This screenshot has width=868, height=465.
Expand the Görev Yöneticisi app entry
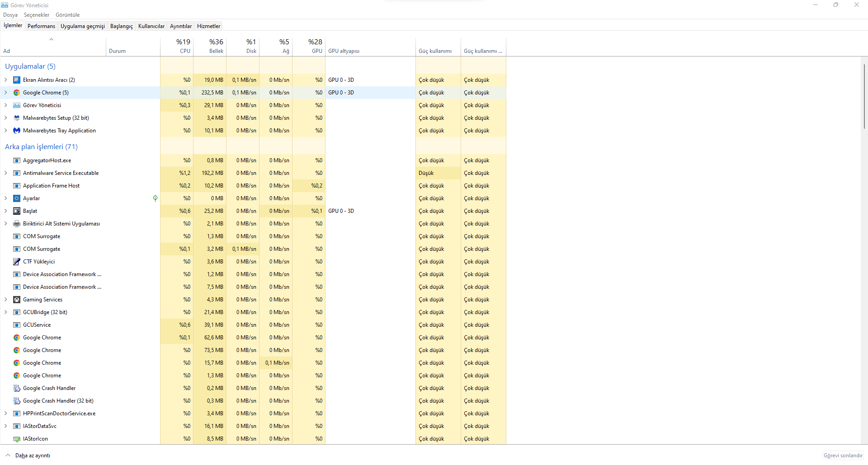pos(6,105)
